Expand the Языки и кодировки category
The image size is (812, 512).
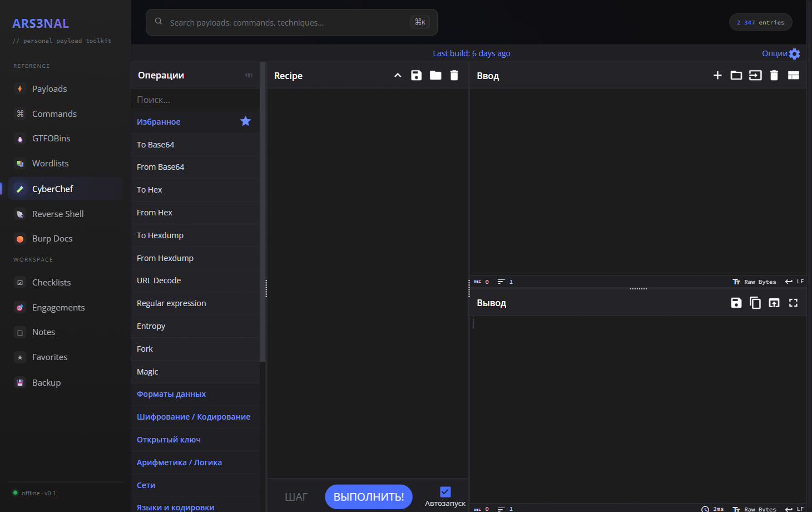pyautogui.click(x=195, y=506)
